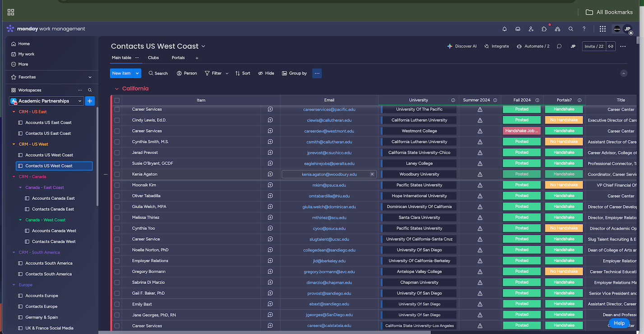Open Automate / 2 automations
The width and height of the screenshot is (644, 334).
pos(533,46)
